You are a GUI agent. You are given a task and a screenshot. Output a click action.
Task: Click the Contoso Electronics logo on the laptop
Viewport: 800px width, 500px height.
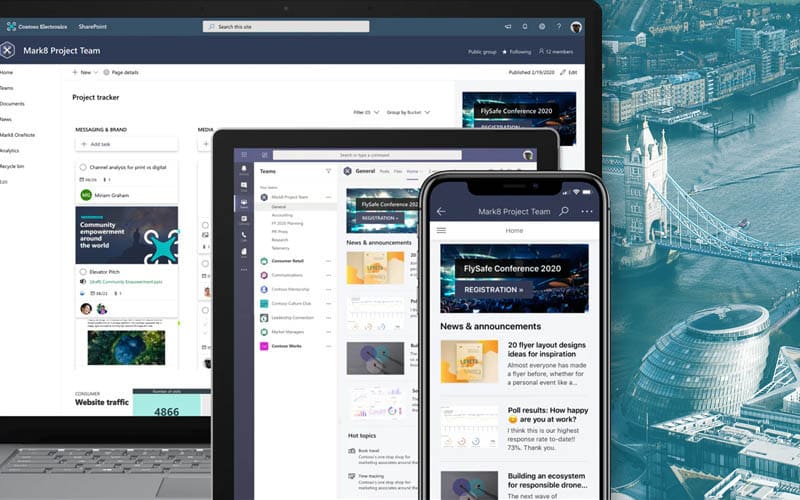[x=11, y=27]
